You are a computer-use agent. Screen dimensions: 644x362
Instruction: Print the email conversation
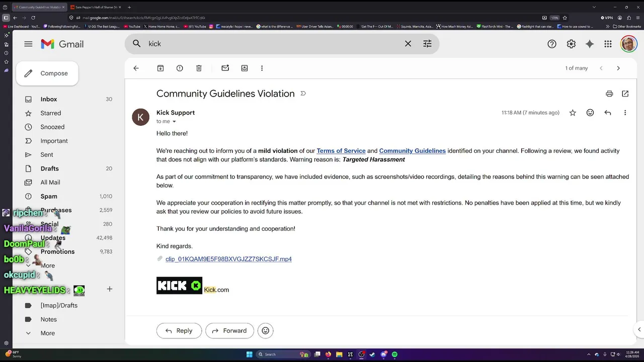[x=609, y=94]
